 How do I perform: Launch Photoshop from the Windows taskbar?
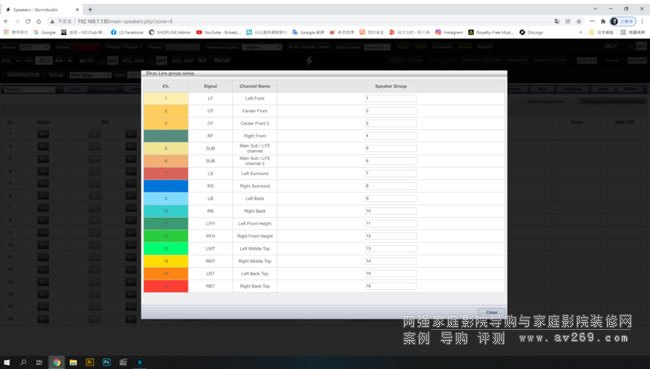[107, 362]
